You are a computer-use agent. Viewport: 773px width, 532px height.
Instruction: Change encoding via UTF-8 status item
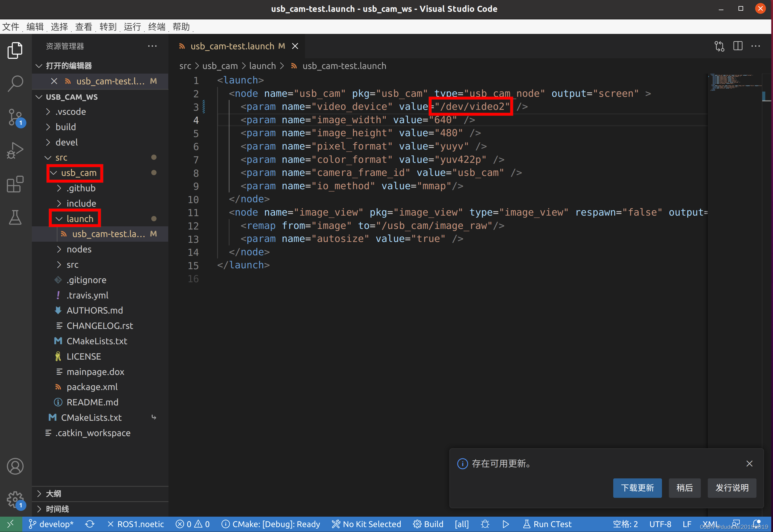[x=660, y=524]
